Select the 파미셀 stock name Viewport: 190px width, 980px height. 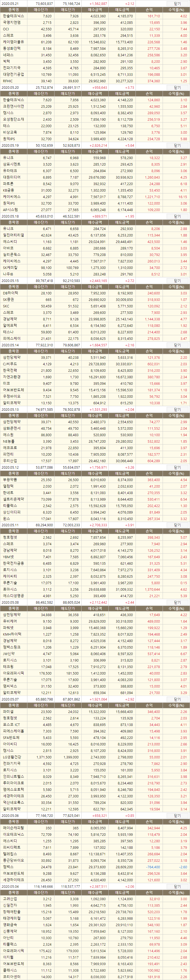(x=8, y=711)
